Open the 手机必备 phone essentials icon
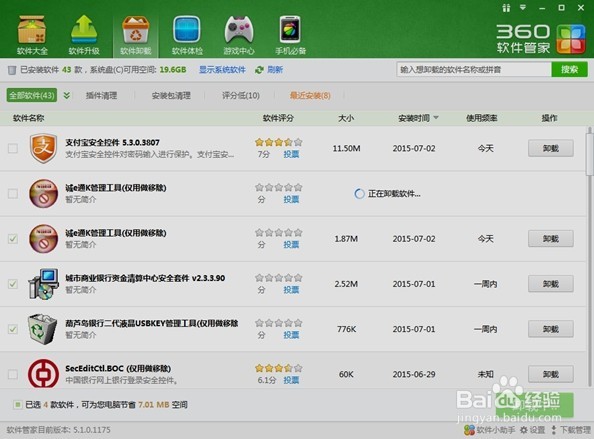The image size is (594, 439). coord(291,35)
